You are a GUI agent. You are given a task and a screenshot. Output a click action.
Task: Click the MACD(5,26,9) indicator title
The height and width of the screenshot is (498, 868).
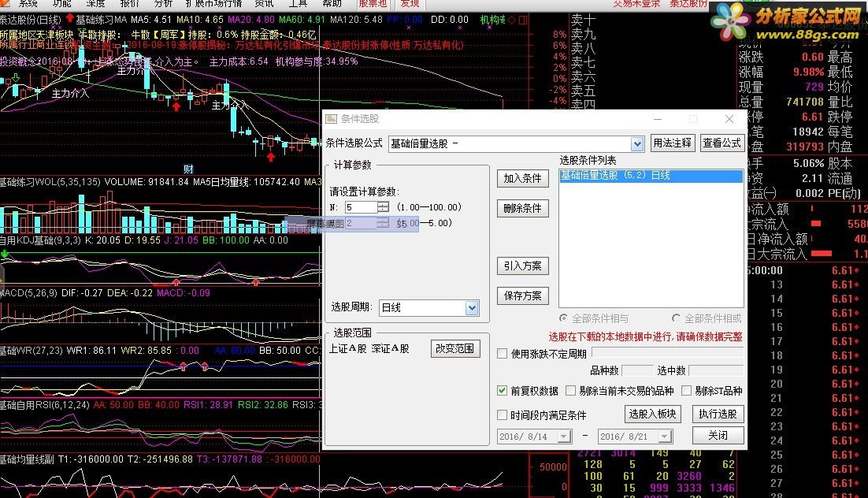29,292
